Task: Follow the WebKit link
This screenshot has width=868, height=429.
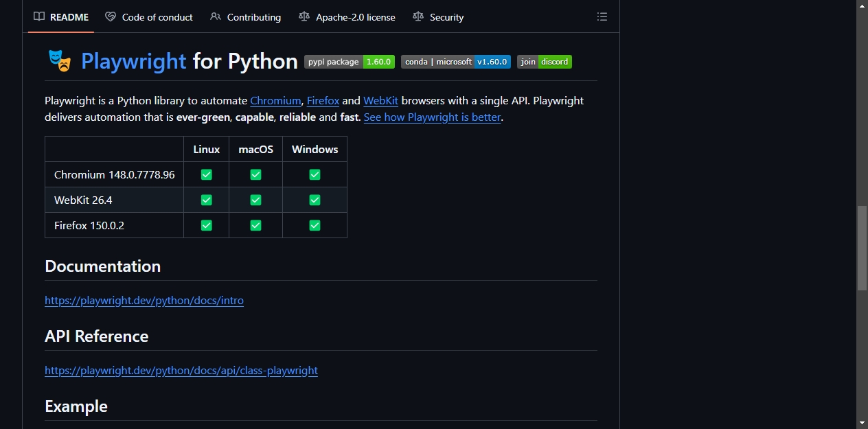Action: [x=380, y=100]
